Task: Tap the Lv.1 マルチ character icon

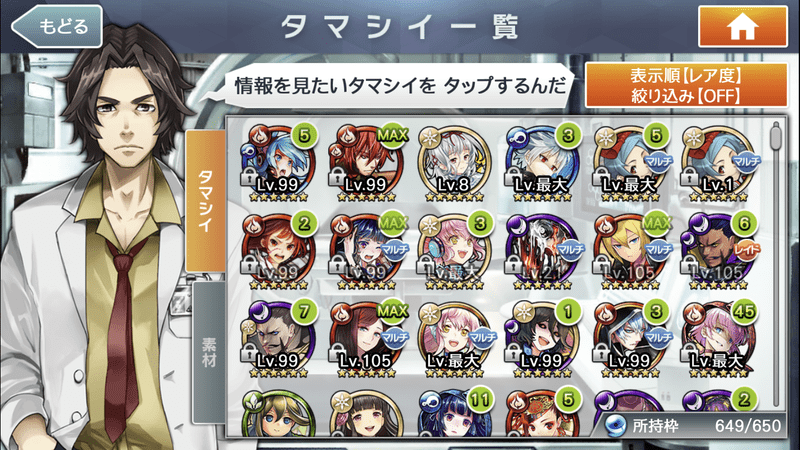Action: 719,163
